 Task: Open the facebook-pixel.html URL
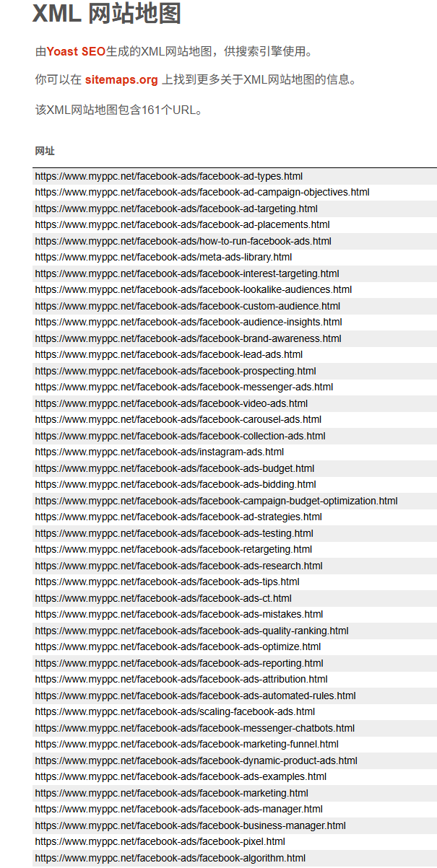(160, 841)
